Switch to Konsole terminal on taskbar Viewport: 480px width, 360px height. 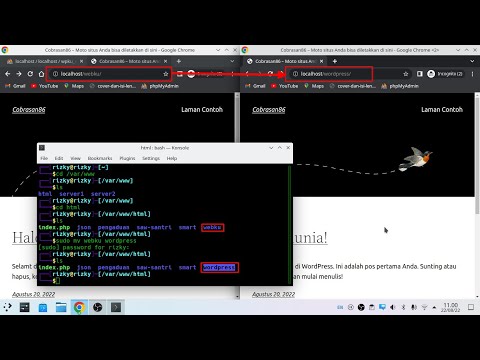pyautogui.click(x=116, y=307)
